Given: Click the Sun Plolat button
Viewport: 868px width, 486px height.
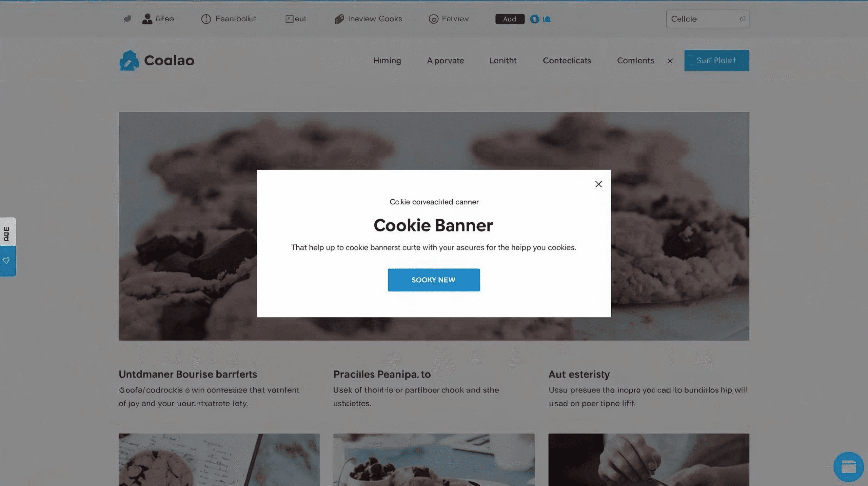Looking at the screenshot, I should click(716, 61).
